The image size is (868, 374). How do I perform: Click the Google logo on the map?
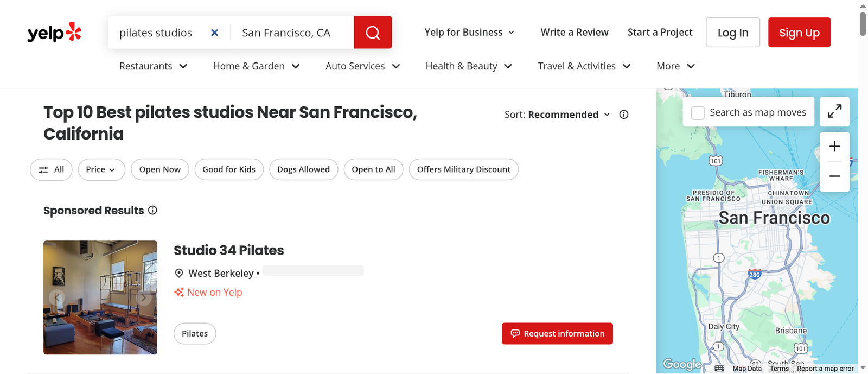tap(682, 364)
